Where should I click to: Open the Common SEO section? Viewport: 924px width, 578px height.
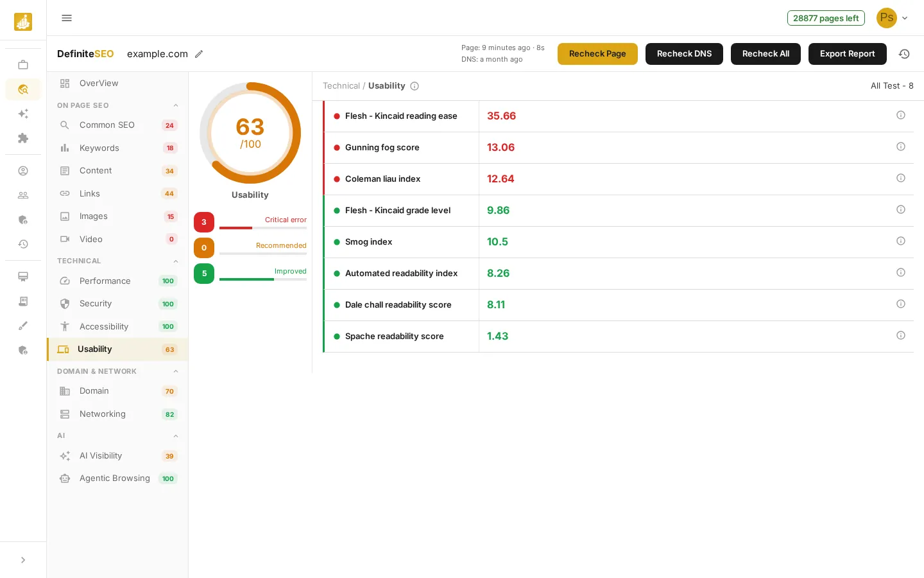(x=117, y=125)
